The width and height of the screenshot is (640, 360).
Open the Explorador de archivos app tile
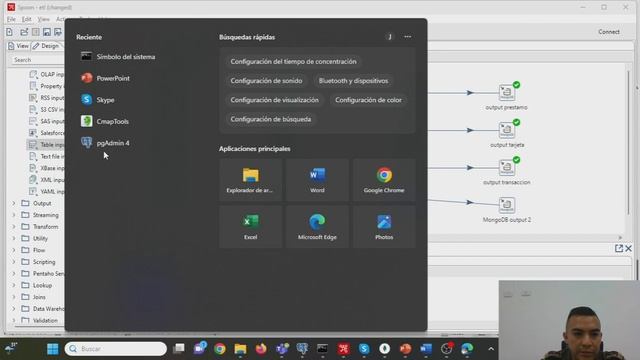(x=250, y=180)
